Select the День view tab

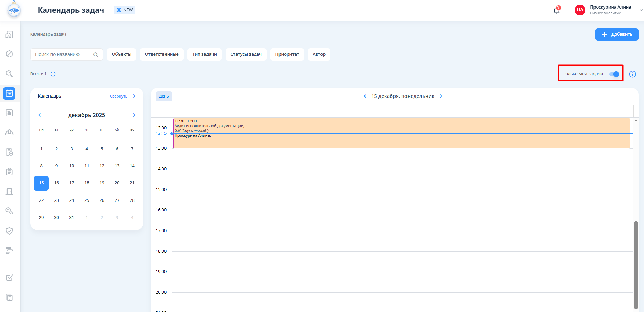click(164, 96)
